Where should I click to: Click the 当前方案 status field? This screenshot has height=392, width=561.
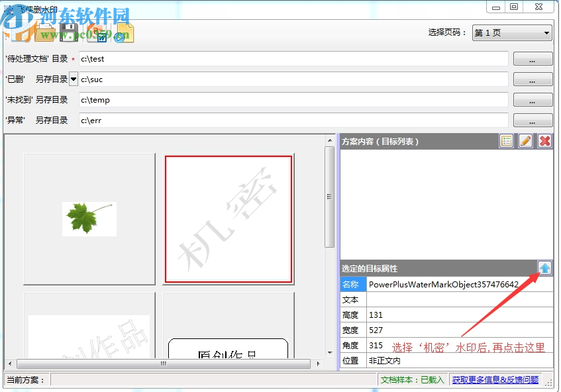213,380
